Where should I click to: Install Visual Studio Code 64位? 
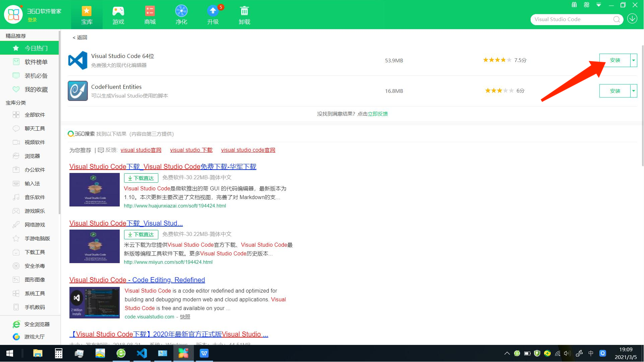[616, 60]
